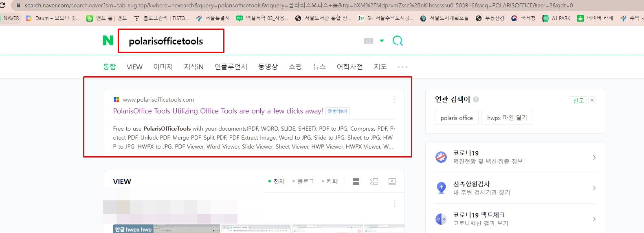
Task: Switch VIEW to list layout icon
Action: click(374, 182)
